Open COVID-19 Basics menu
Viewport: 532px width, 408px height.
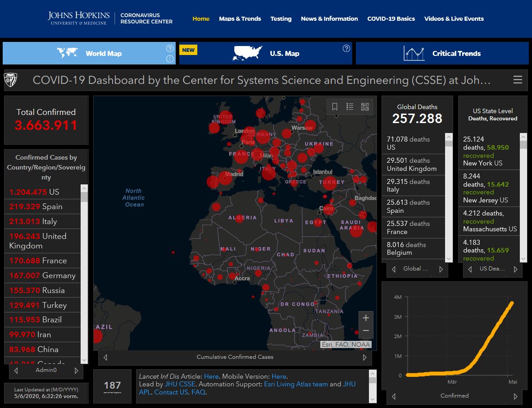(391, 18)
